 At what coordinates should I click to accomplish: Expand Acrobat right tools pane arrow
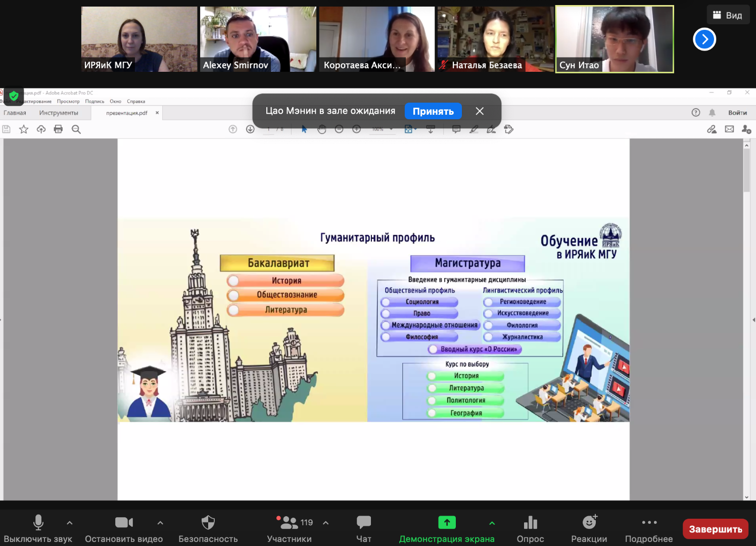753,320
